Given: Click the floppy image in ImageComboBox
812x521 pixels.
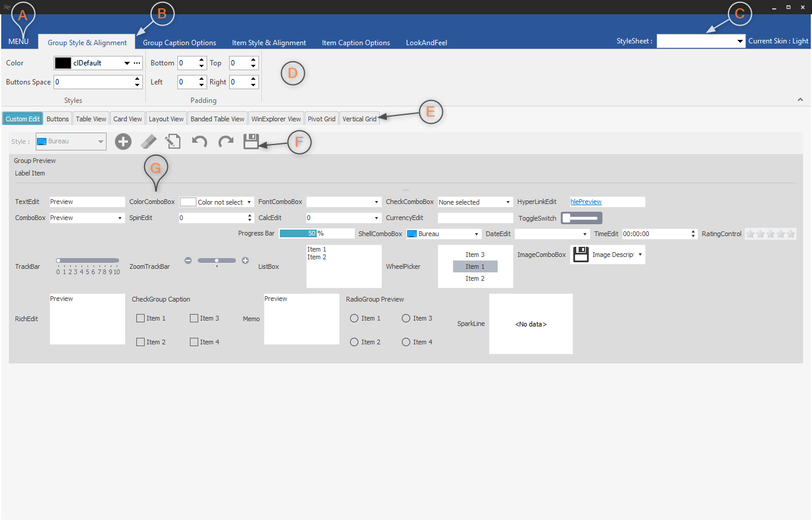Looking at the screenshot, I should (x=580, y=255).
